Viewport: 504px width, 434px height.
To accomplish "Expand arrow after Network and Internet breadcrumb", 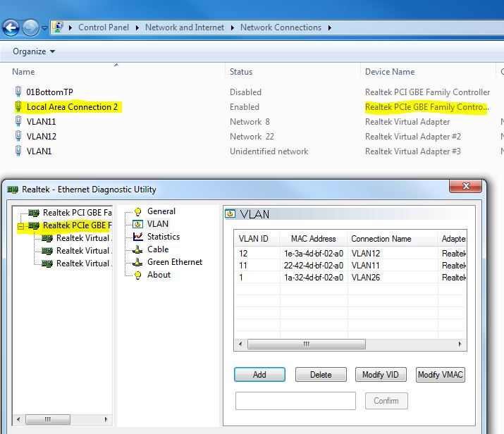I will [x=233, y=28].
